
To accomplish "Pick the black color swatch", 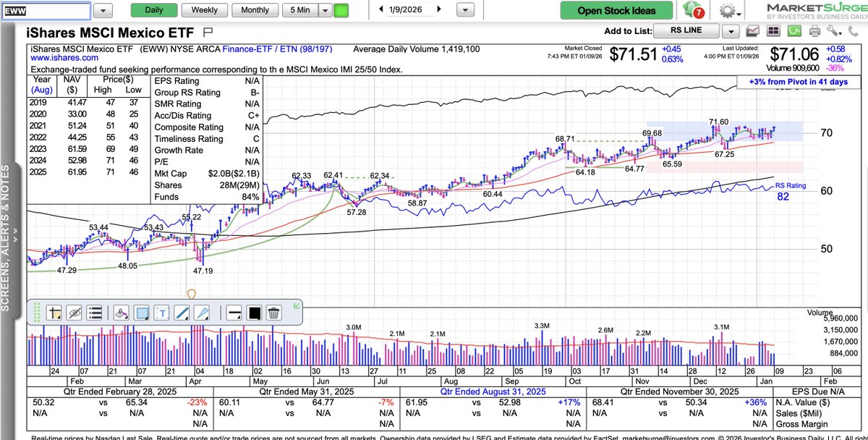I will click(254, 313).
